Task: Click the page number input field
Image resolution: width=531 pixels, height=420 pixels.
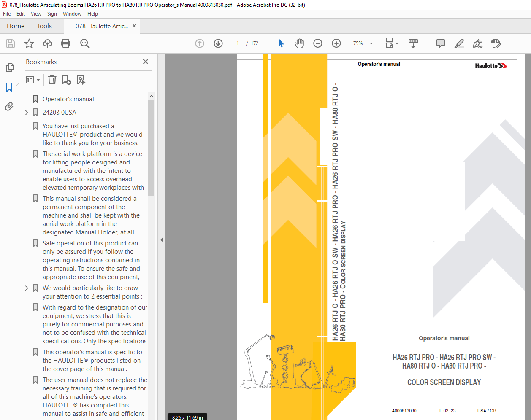Action: tap(238, 43)
